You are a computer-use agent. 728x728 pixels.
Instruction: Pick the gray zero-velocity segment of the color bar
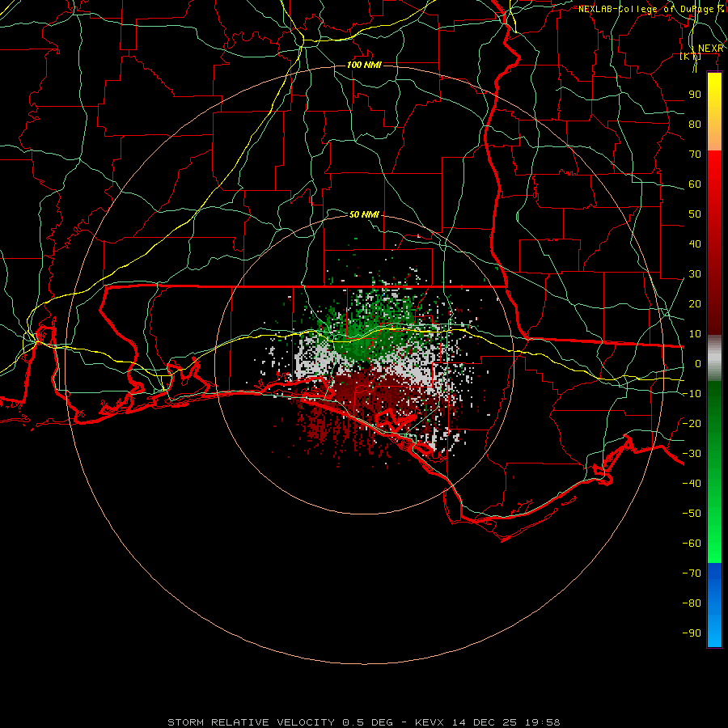[714, 358]
